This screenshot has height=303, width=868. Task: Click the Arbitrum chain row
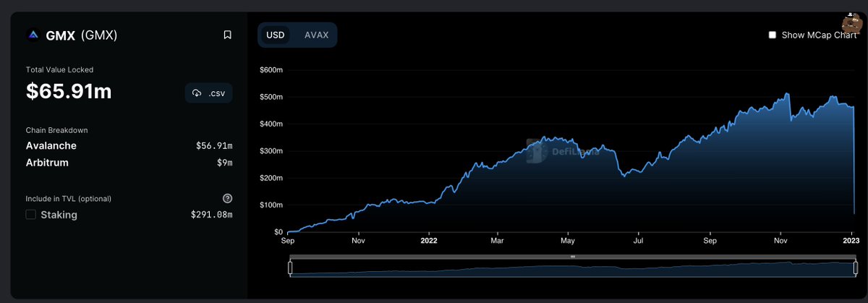[129, 163]
